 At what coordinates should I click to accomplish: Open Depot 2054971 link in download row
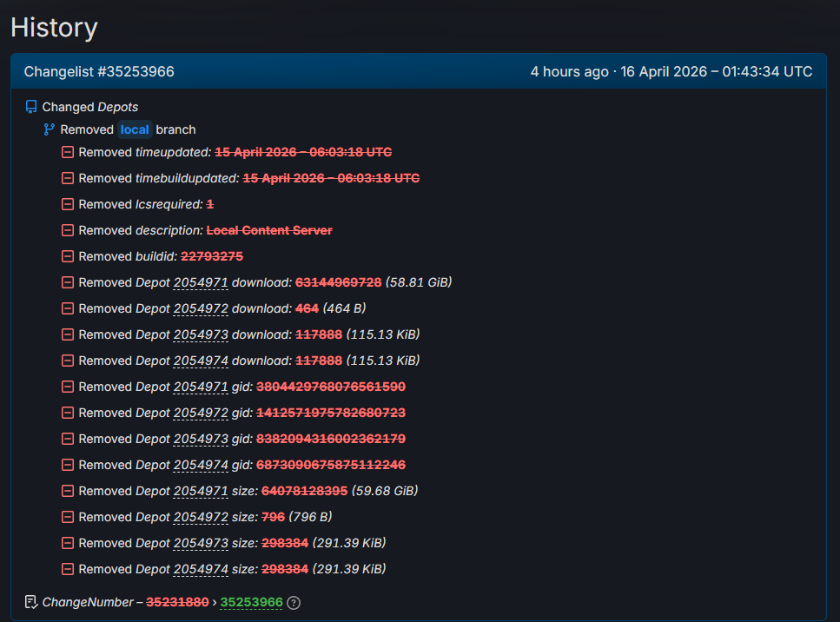tap(201, 282)
